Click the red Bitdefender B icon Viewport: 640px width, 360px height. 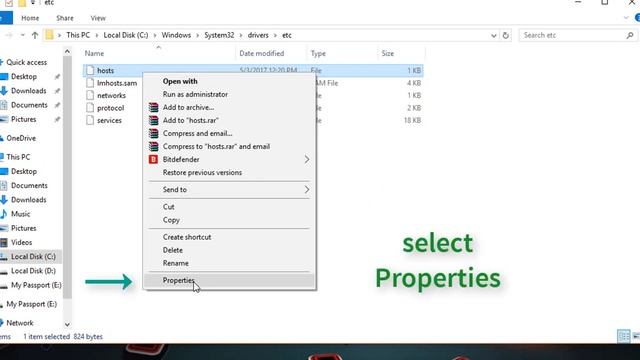153,160
